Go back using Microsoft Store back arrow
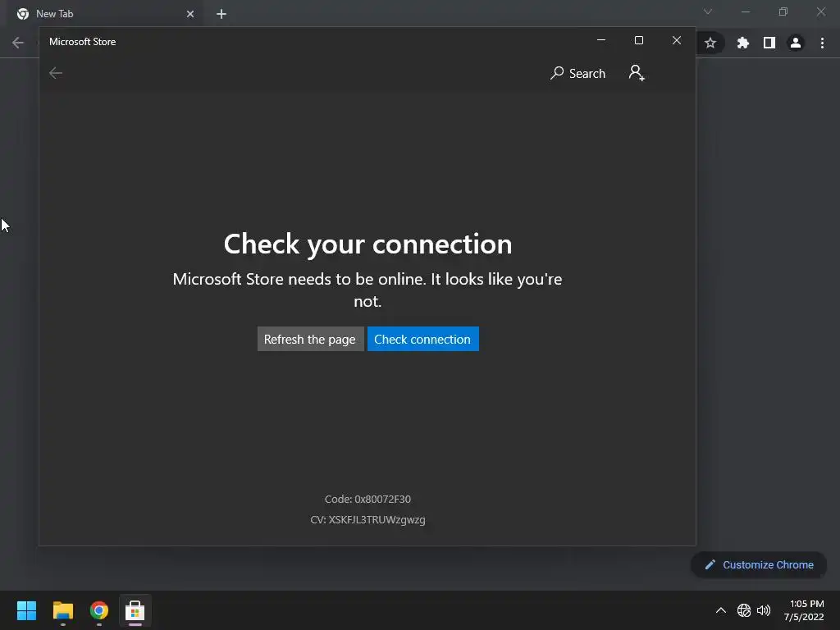Screen dimensions: 840x630 (56, 73)
